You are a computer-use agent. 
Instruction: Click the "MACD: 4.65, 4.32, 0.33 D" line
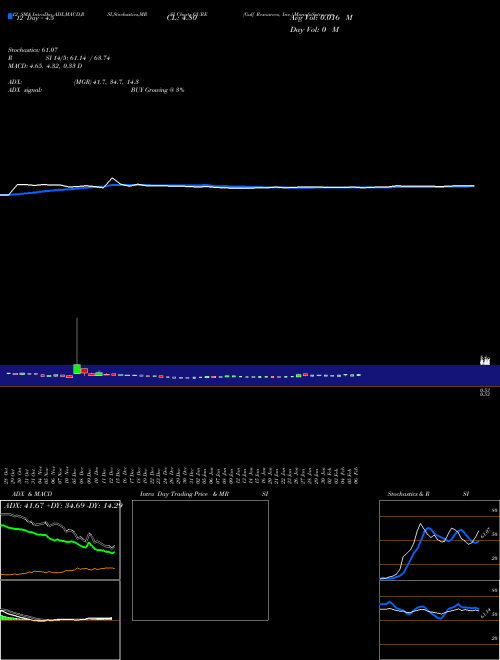pyautogui.click(x=45, y=66)
